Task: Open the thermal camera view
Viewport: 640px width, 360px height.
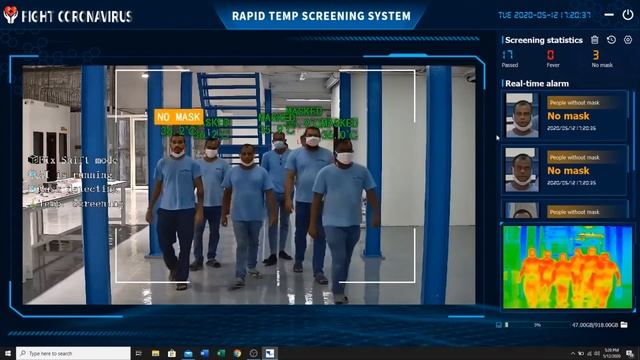Action: click(x=567, y=267)
